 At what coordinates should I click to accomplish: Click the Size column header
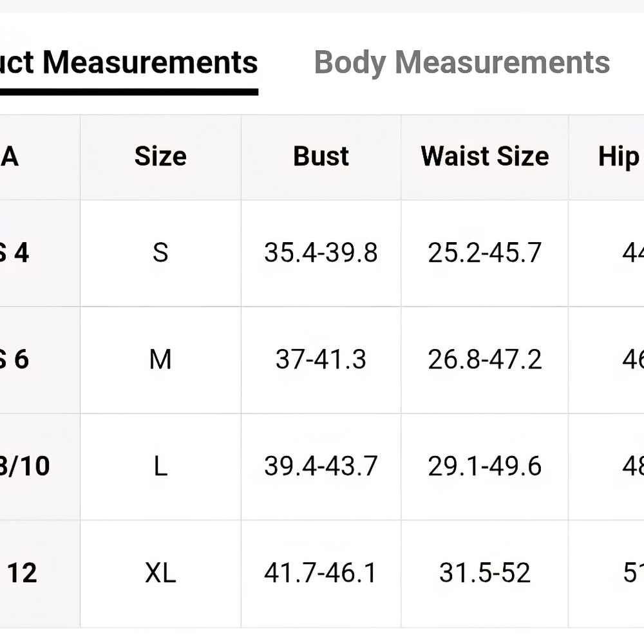[160, 156]
